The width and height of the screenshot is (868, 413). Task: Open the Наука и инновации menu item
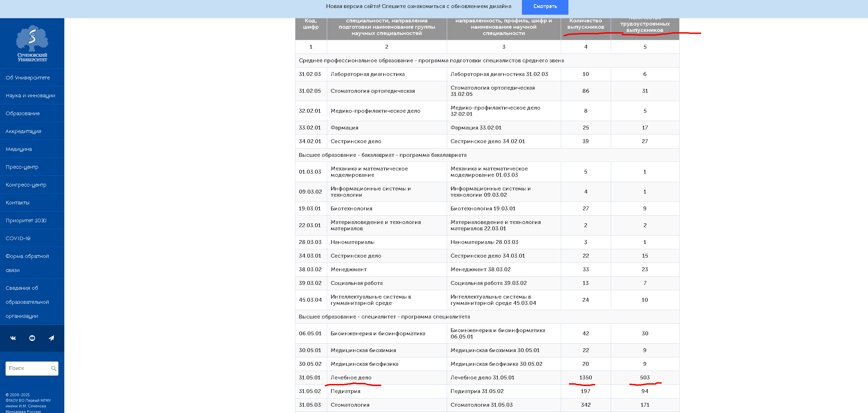(30, 96)
